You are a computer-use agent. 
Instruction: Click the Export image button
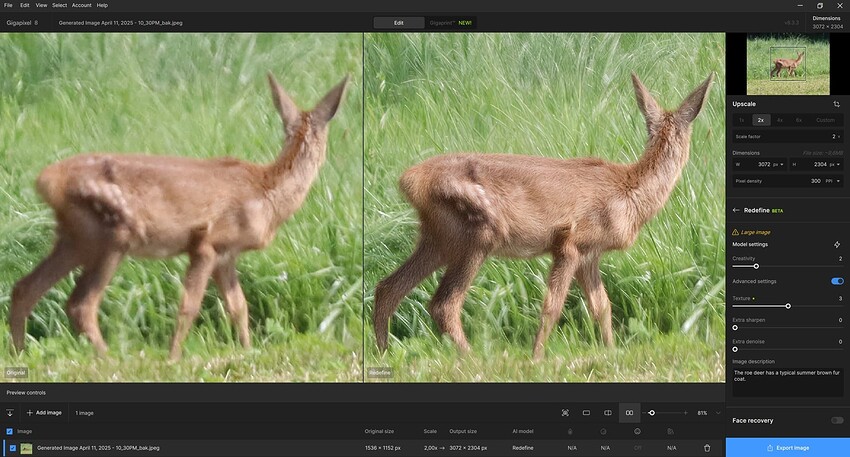(x=787, y=448)
